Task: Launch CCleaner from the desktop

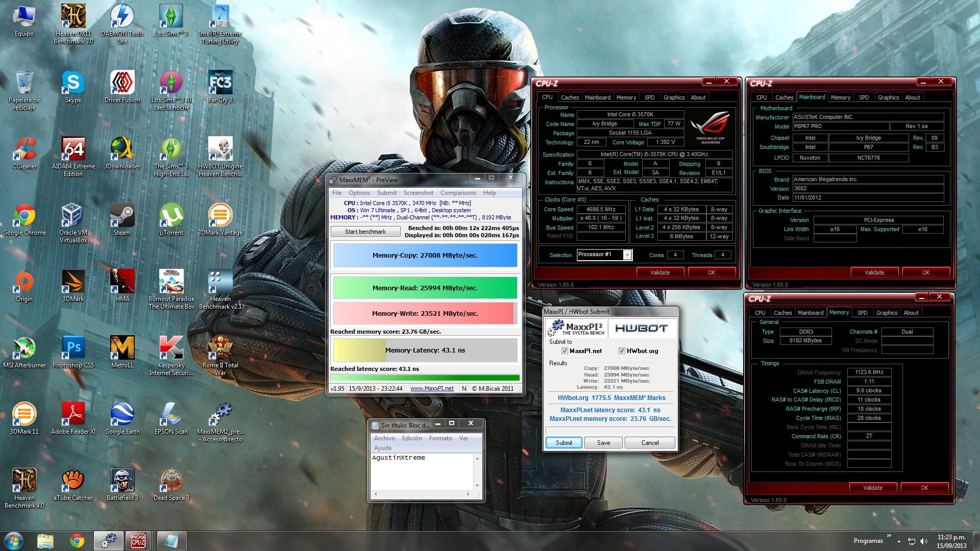Action: 24,154
